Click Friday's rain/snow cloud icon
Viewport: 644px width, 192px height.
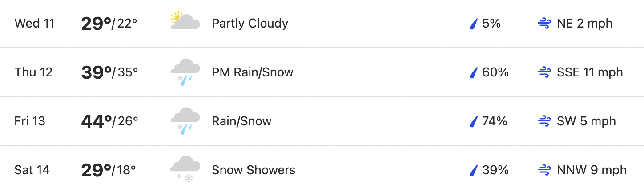(185, 121)
